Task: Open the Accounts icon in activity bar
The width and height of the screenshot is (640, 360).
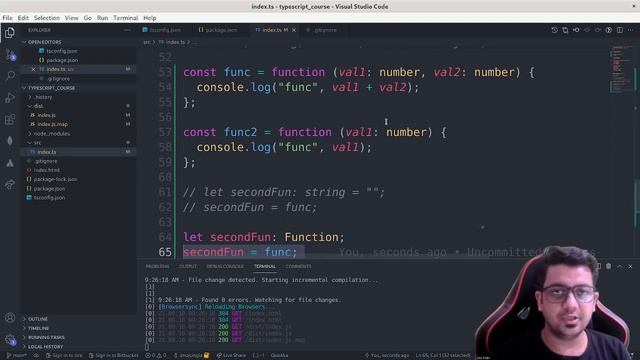Action: click(10, 318)
